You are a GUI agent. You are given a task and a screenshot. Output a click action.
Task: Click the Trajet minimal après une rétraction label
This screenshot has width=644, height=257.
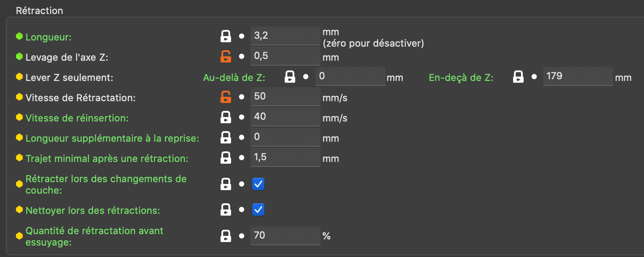tap(107, 158)
